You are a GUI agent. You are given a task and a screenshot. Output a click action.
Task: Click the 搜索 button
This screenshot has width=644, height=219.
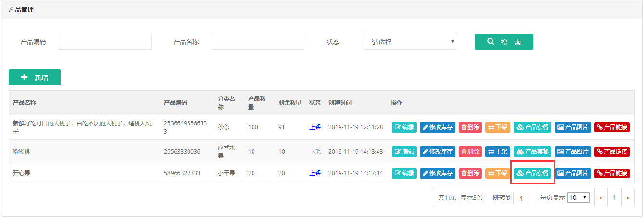[504, 42]
